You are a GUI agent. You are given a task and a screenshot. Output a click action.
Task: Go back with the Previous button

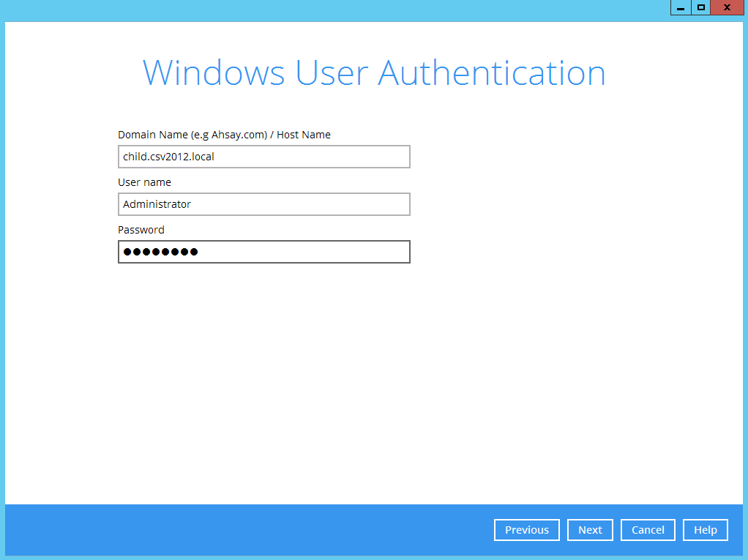coord(526,530)
